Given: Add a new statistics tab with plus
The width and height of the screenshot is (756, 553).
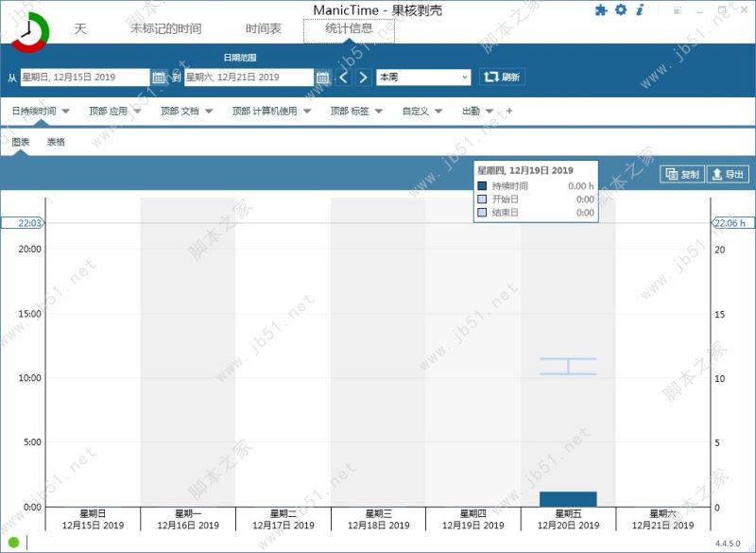Looking at the screenshot, I should [x=509, y=111].
